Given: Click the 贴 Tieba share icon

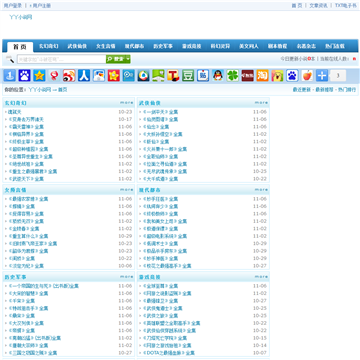Looking at the screenshot, I should click(203, 76).
